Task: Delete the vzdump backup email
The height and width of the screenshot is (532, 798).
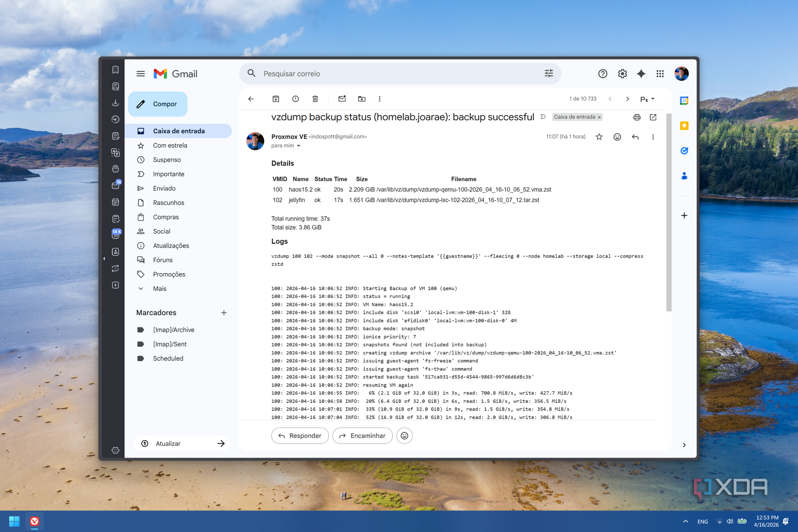Action: 315,99
